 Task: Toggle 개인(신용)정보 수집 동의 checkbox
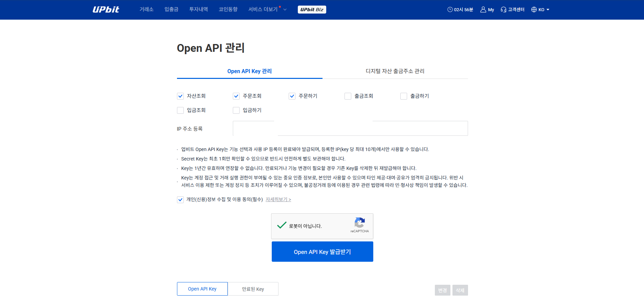[x=180, y=200]
